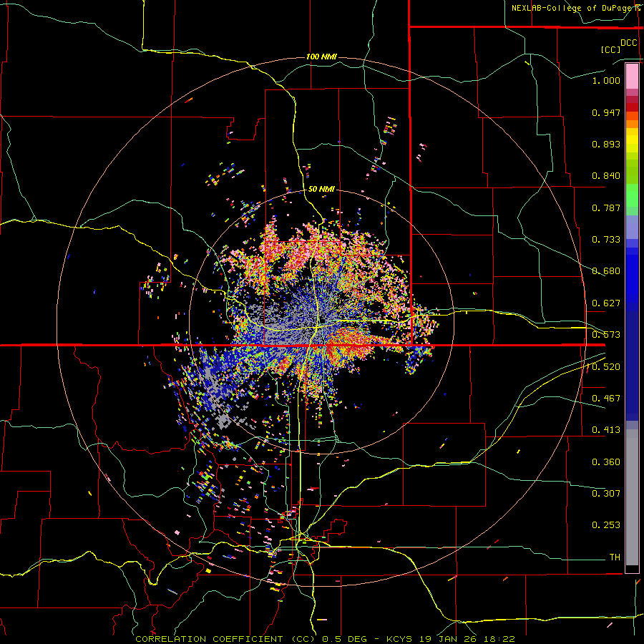This screenshot has width=644, height=644.
Task: Select the 0.253 legend value
Action: 606,525
